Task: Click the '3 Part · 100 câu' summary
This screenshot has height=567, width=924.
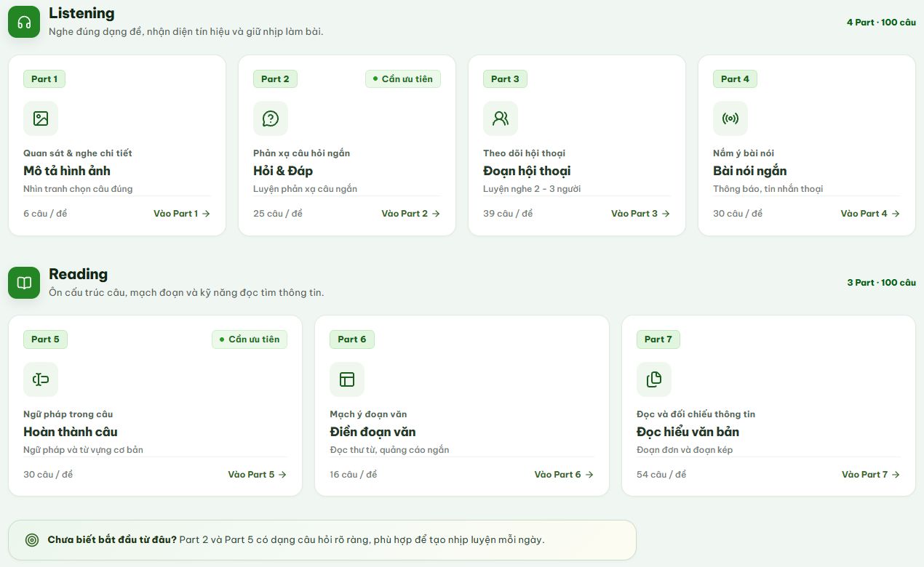Action: (881, 283)
